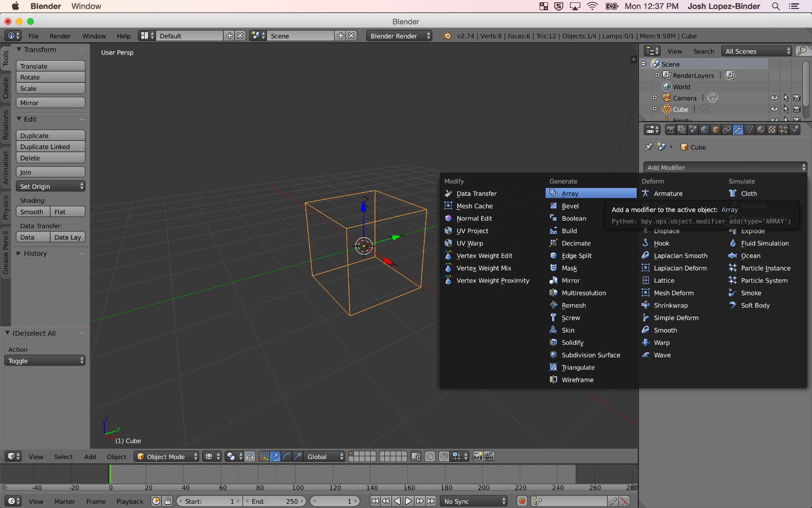The height and width of the screenshot is (508, 812).
Task: Choose Subdivision Surface from the Generate menu
Action: point(591,355)
